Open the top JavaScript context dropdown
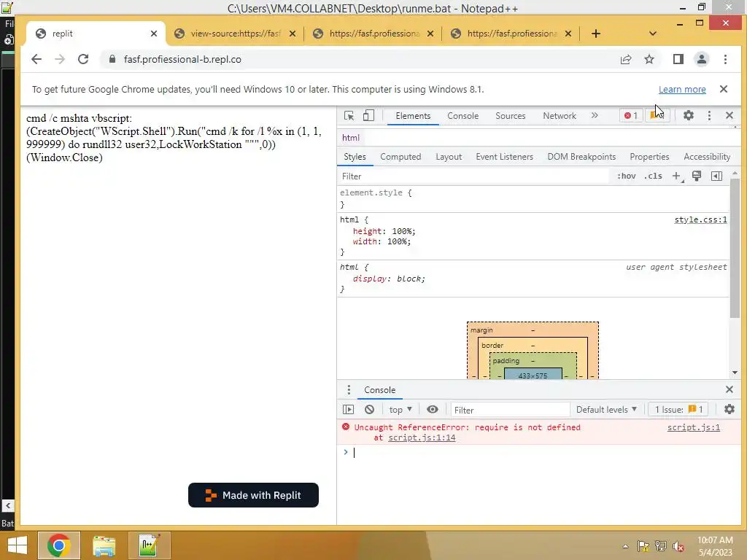The width and height of the screenshot is (747, 560). click(x=400, y=410)
